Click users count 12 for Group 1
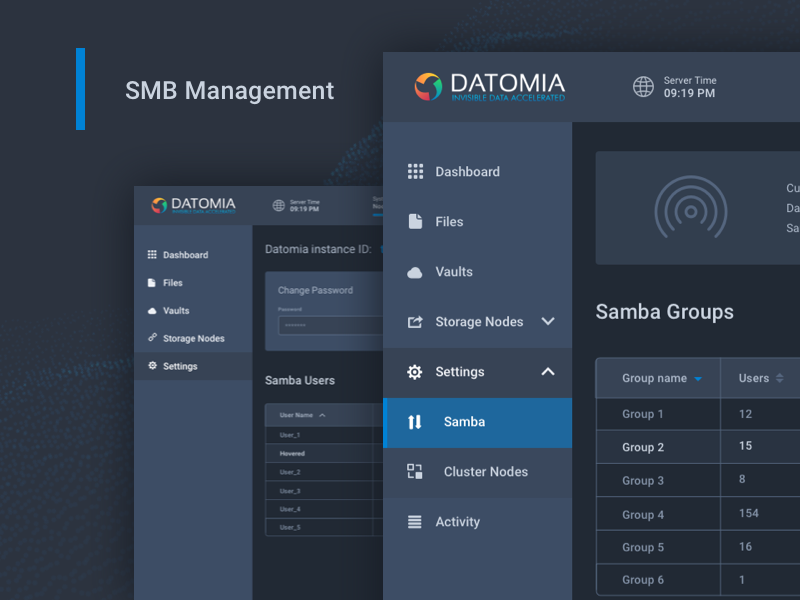The width and height of the screenshot is (800, 600). pos(745,414)
